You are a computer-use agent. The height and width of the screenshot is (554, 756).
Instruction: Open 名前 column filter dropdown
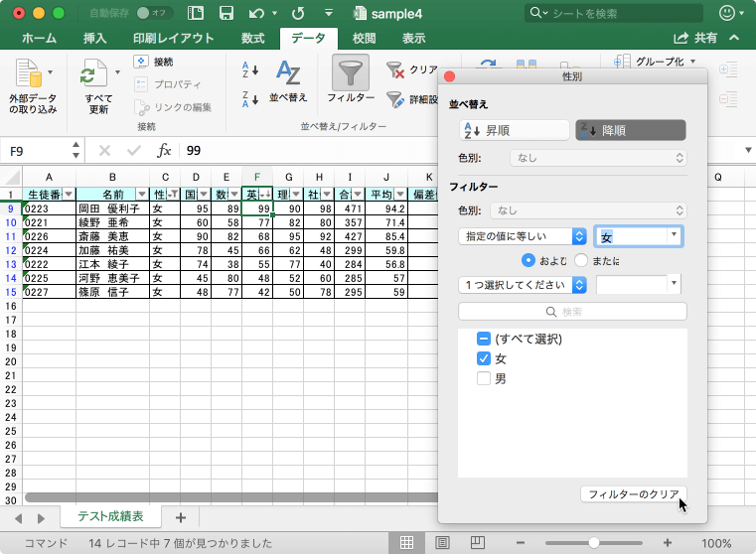(142, 195)
